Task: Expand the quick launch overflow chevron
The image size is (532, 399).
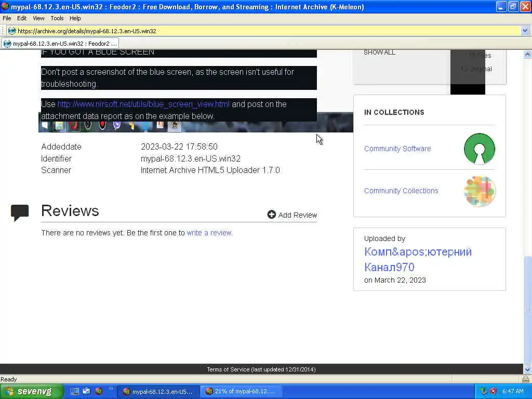Action: coord(111,389)
